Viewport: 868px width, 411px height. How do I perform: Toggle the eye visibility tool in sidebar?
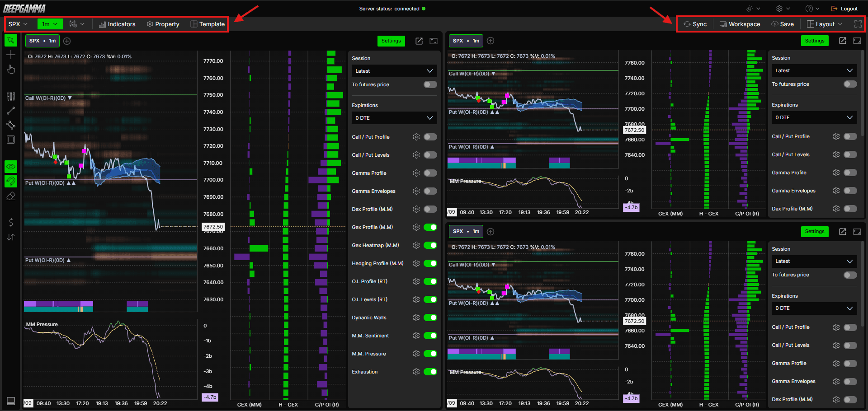(11, 167)
